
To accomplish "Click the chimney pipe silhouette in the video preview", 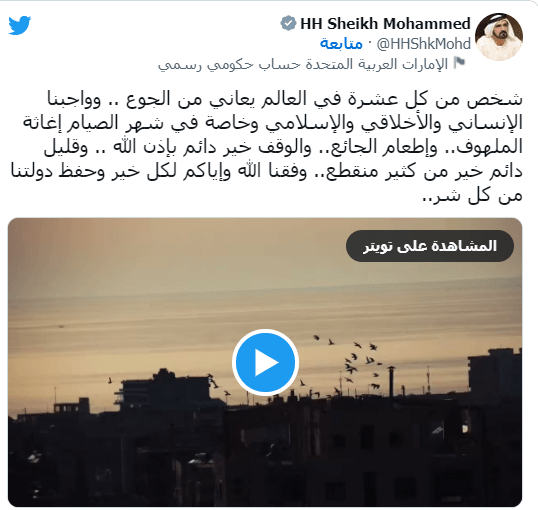I will 391,382.
